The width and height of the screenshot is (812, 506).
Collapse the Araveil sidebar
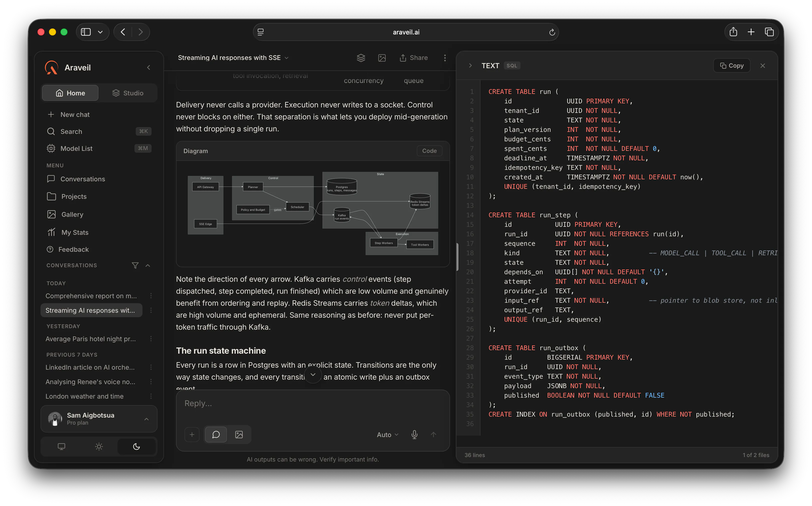[x=148, y=68]
